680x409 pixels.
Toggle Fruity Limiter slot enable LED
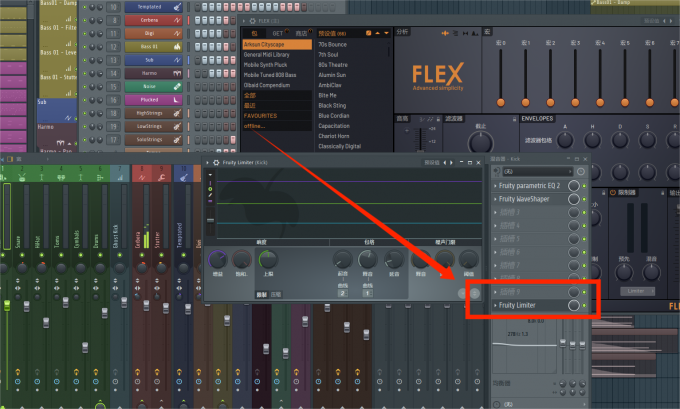click(x=584, y=306)
